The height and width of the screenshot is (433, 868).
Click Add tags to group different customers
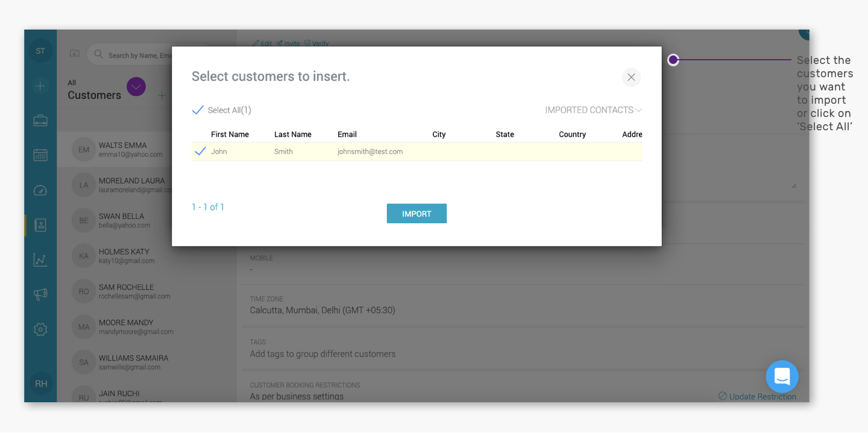(x=322, y=354)
